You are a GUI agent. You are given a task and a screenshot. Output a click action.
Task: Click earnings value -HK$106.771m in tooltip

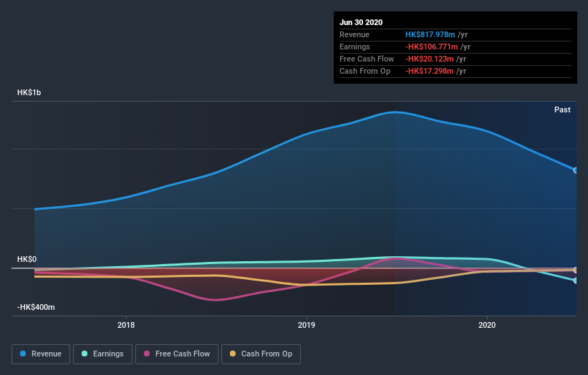point(432,47)
